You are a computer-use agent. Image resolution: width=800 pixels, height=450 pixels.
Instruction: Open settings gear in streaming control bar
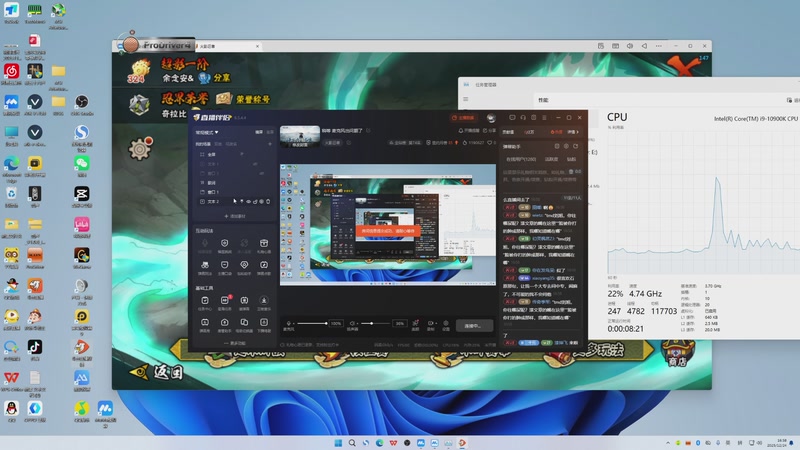click(446, 324)
